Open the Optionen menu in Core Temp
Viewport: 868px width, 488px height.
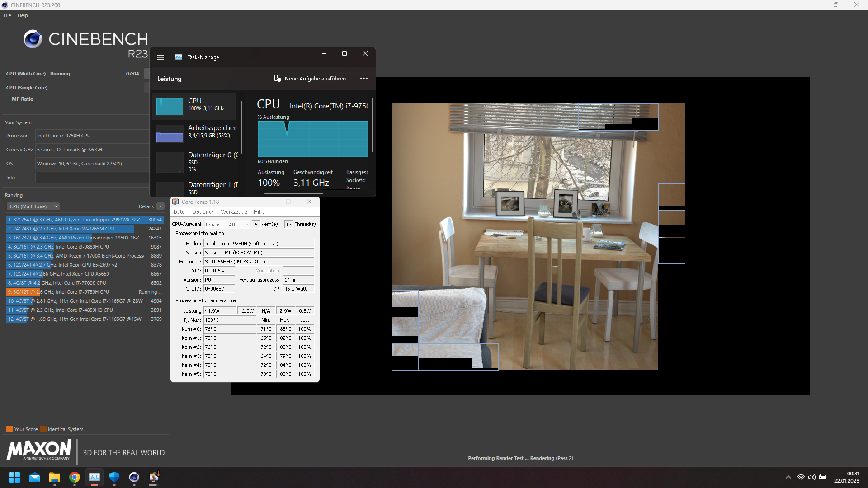[x=203, y=212]
